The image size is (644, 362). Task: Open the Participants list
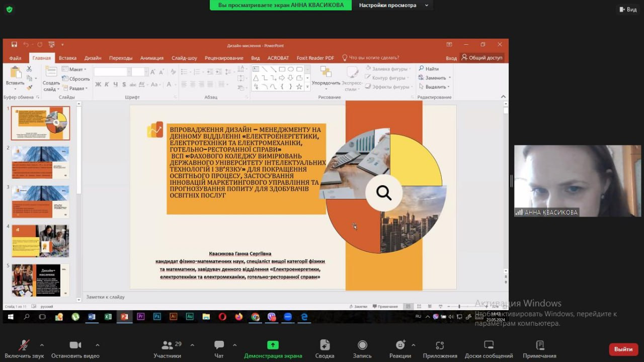coord(168,345)
